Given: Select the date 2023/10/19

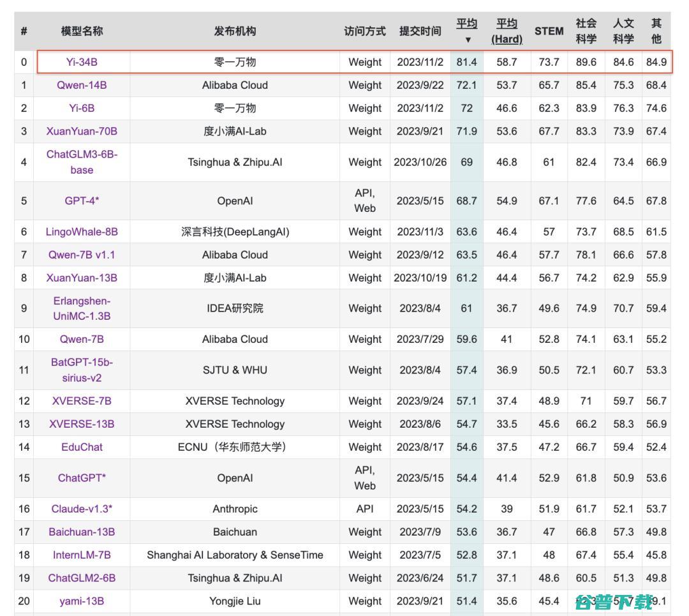Looking at the screenshot, I should click(x=420, y=278).
